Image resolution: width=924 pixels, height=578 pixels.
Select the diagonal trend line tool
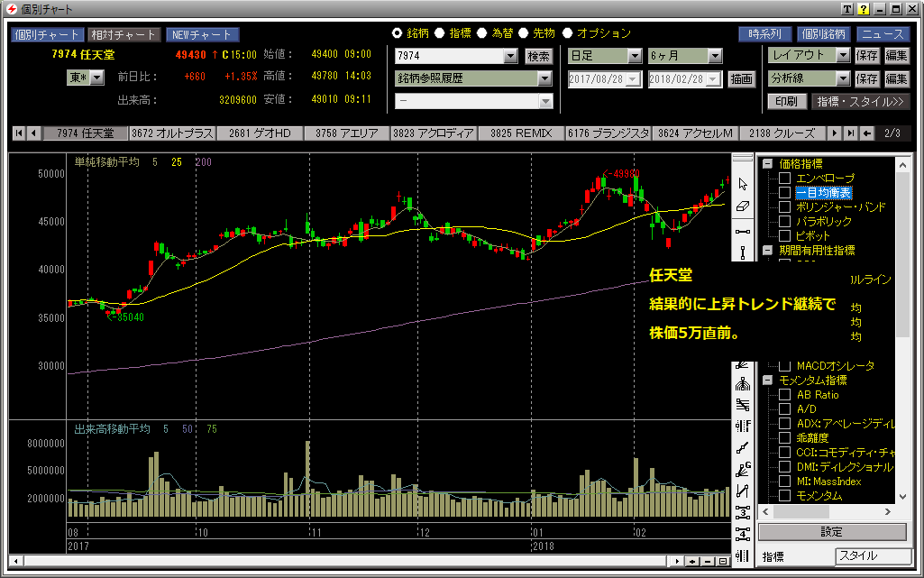click(743, 448)
